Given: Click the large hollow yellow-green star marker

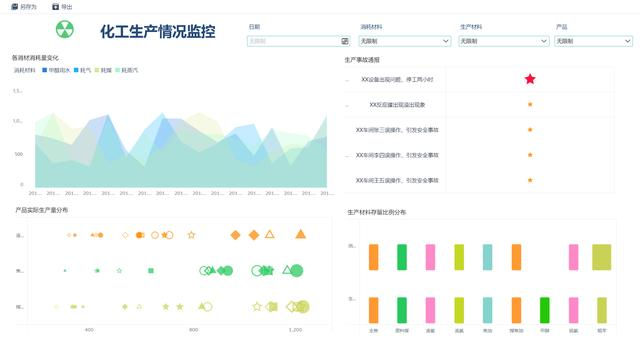Looking at the screenshot, I should coord(257,307).
